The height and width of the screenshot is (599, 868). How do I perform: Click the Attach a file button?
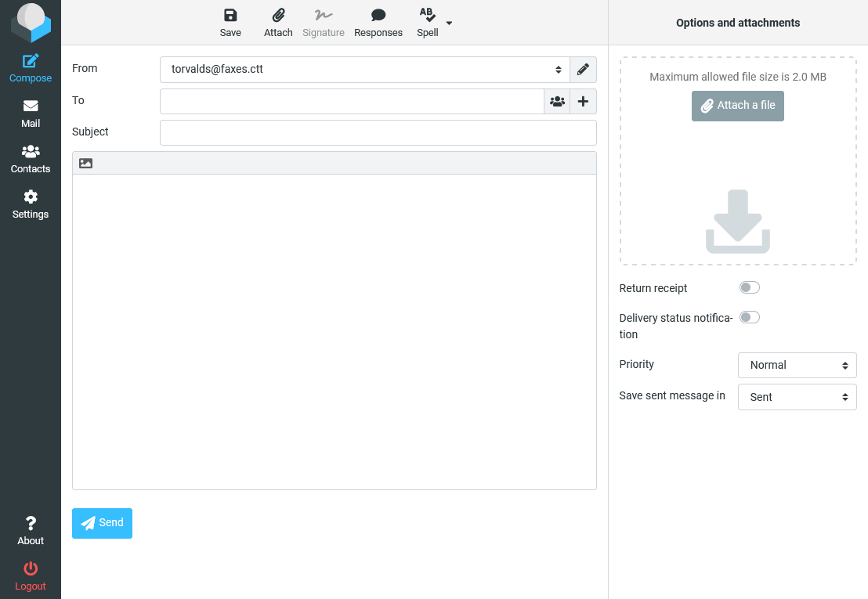738,106
